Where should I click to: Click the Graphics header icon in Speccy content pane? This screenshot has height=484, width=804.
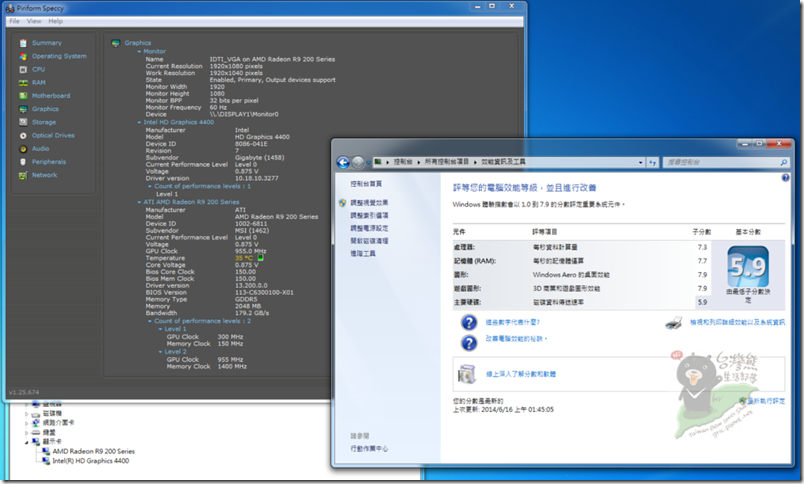point(115,43)
